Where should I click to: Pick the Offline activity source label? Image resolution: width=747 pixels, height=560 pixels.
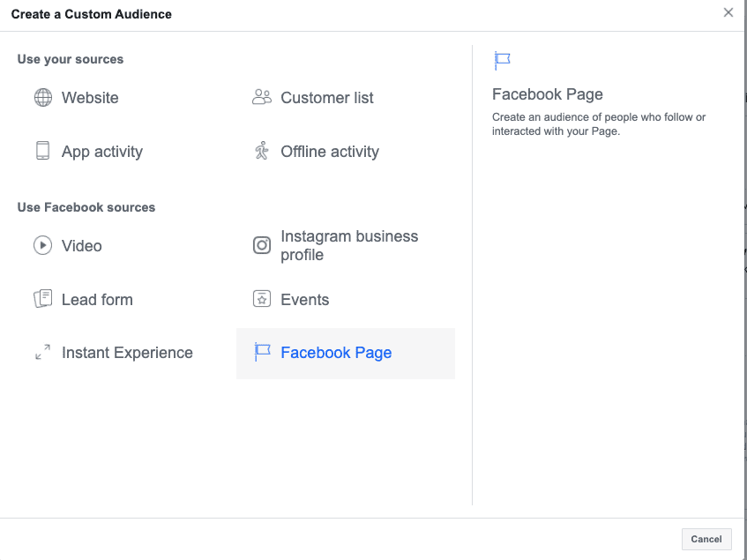click(x=330, y=152)
